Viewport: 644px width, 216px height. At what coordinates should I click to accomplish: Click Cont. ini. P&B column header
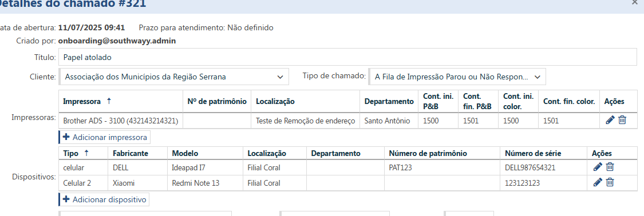438,101
